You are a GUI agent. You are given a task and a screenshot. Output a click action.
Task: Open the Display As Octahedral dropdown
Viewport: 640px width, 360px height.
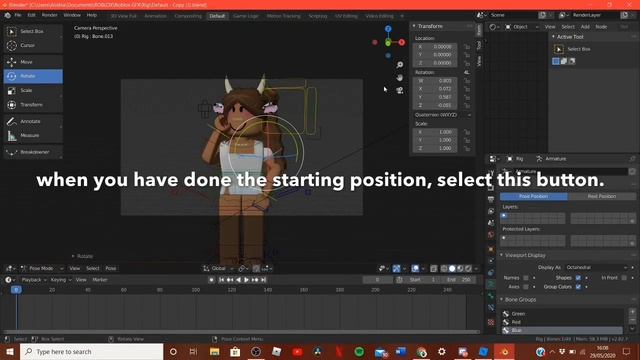tap(596, 267)
